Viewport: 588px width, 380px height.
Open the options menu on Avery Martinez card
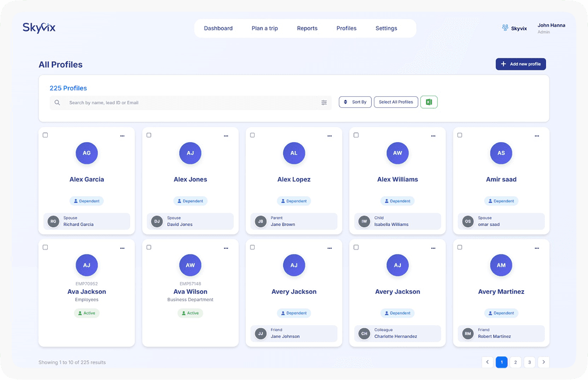pyautogui.click(x=537, y=247)
